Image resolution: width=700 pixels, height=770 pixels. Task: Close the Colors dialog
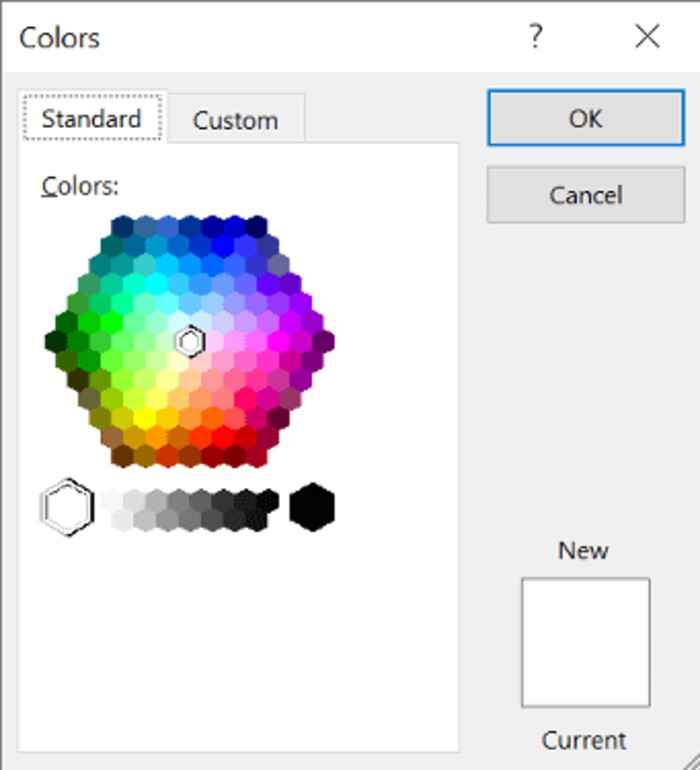point(647,37)
